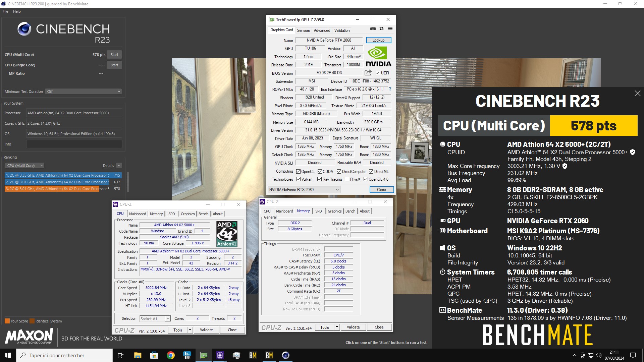This screenshot has height=362, width=644.
Task: Open the notification center
Action: pyautogui.click(x=633, y=355)
